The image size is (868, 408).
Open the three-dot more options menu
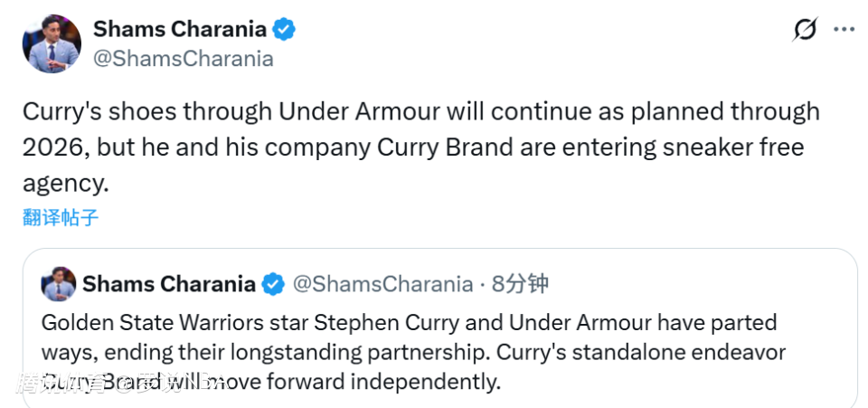click(843, 30)
